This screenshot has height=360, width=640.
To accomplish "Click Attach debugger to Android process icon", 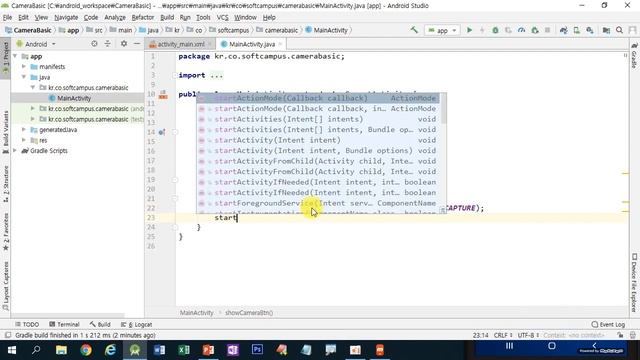I will click(535, 30).
